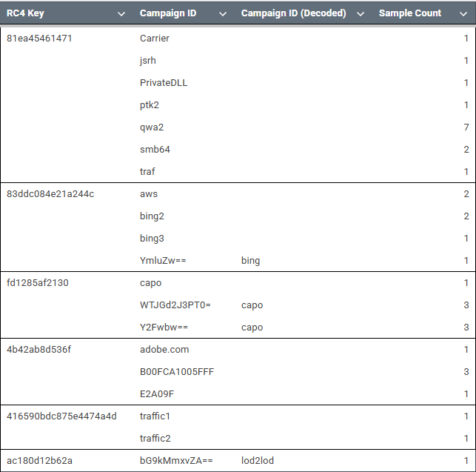This screenshot has width=476, height=472.
Task: Select the decoded value lod2lod
Action: tap(258, 461)
